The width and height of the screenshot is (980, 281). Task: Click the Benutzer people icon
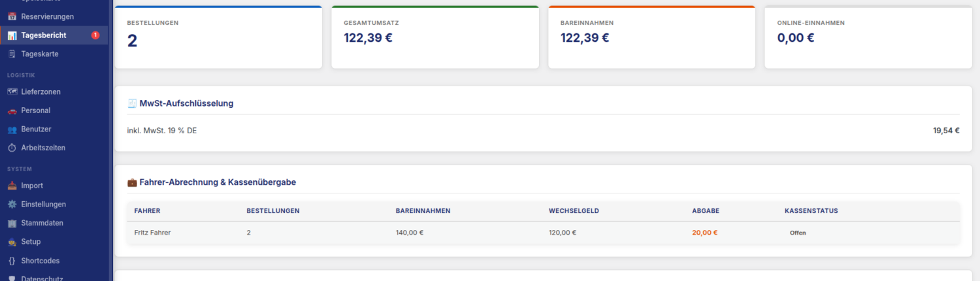12,129
